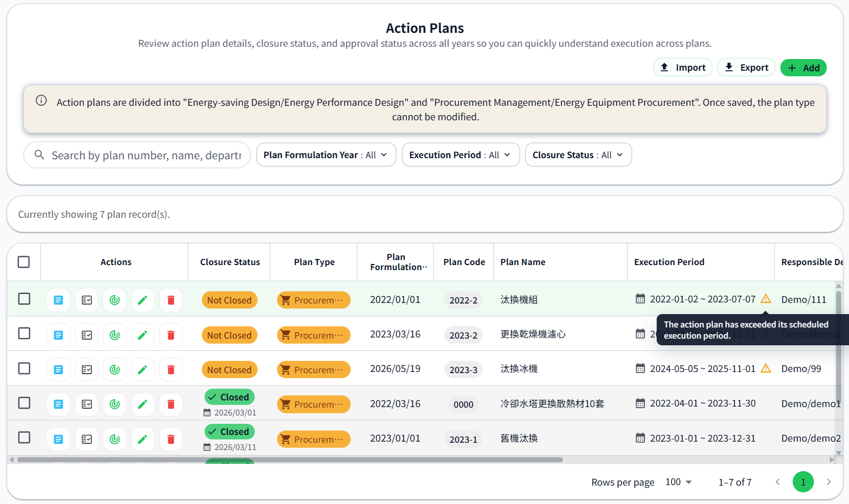Check the plan 2023-3 row checkbox
This screenshot has width=849, height=504.
24,368
